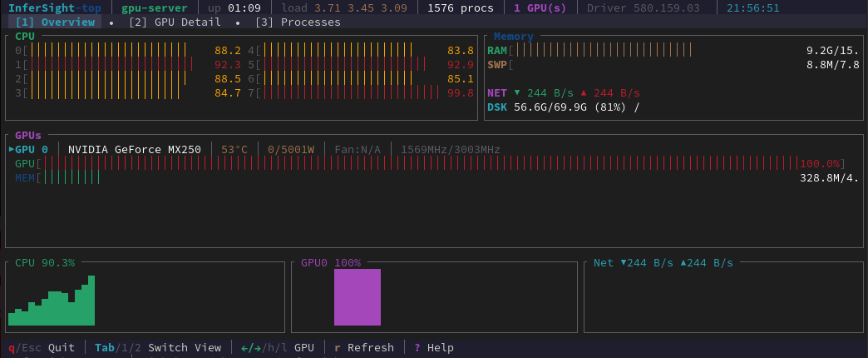The height and width of the screenshot is (358, 868).
Task: Click the NVIDIA GeForce MX250 name
Action: pos(135,150)
